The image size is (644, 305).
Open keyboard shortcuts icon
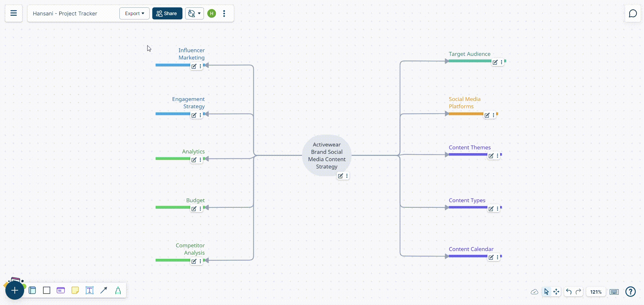pos(614,292)
